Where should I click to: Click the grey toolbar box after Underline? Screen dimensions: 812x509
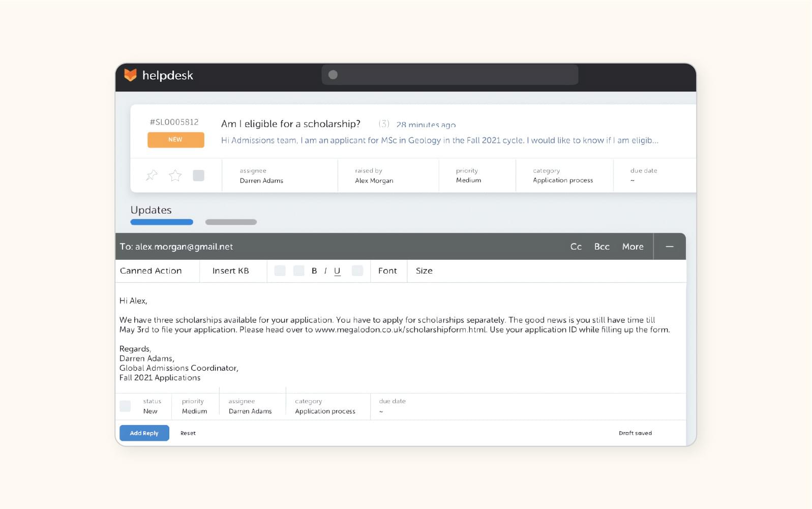[x=357, y=271]
